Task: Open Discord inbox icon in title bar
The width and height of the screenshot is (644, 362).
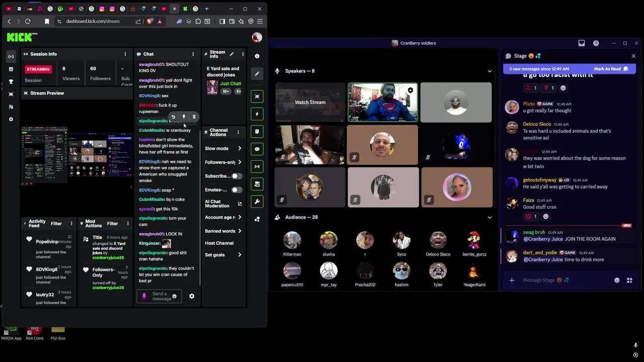Action: 582,43
